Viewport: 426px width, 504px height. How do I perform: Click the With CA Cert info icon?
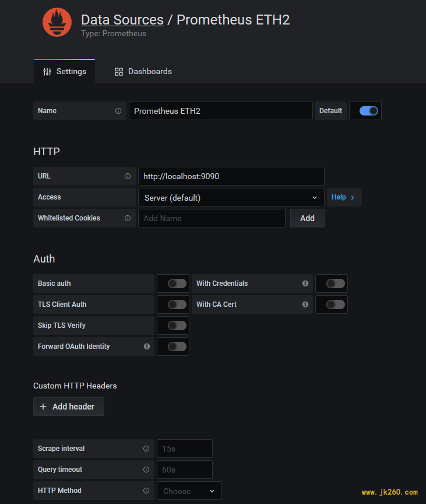(305, 304)
